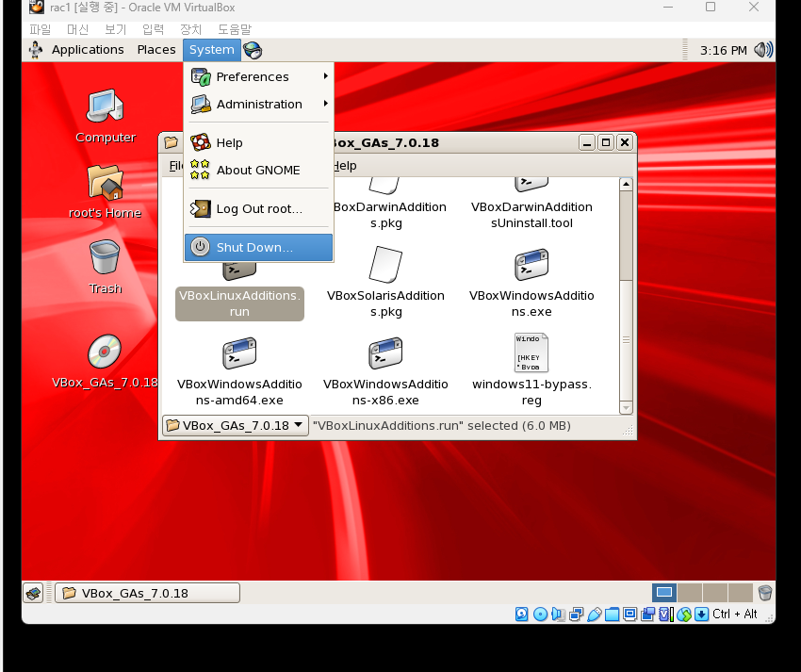Open VirtualBox 파일 menu
This screenshot has height=672, width=801.
click(x=41, y=29)
